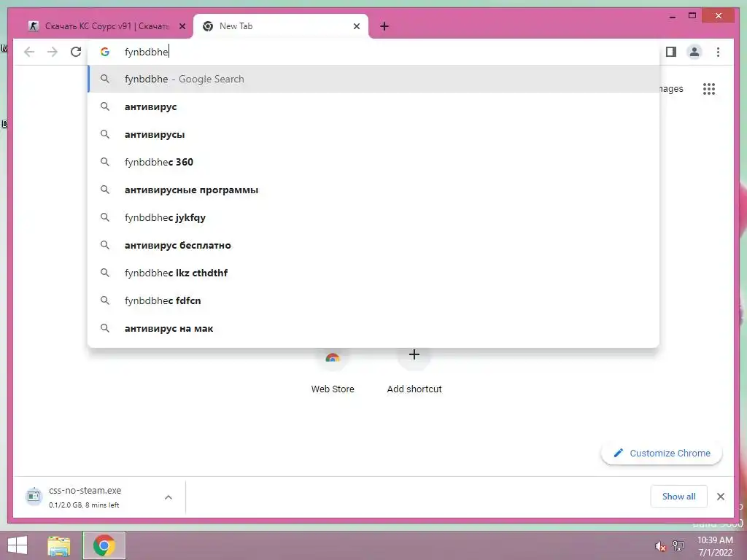Viewport: 747px width, 560px height.
Task: Click the forward navigation arrow
Action: [53, 52]
